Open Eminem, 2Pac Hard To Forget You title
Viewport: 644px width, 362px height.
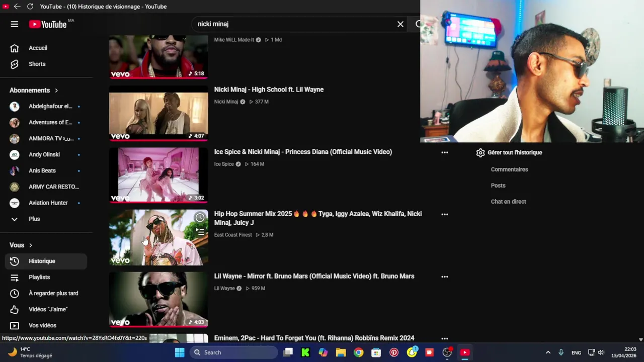click(314, 338)
